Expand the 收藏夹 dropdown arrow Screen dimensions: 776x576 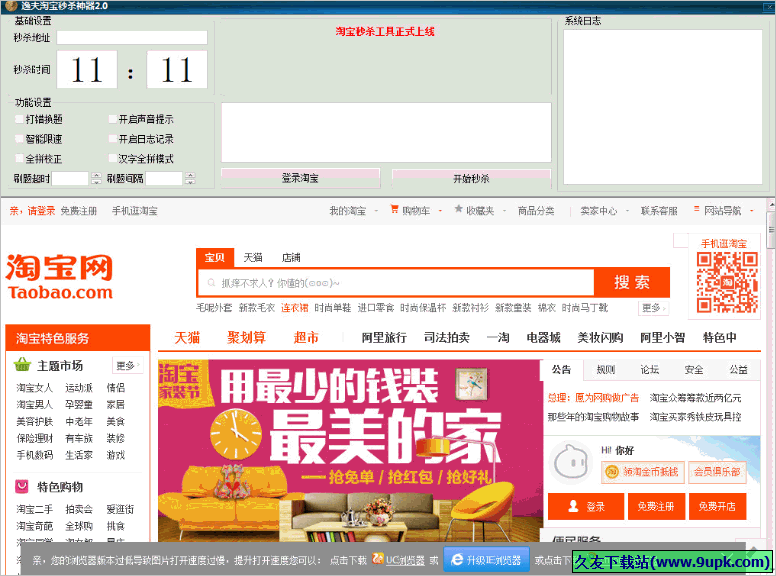504,211
